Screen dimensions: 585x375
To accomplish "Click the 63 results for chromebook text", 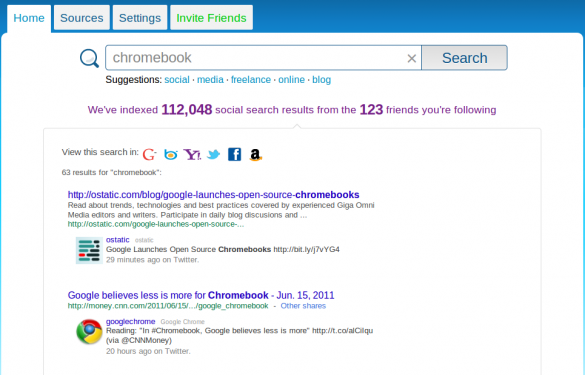I will tap(112, 172).
